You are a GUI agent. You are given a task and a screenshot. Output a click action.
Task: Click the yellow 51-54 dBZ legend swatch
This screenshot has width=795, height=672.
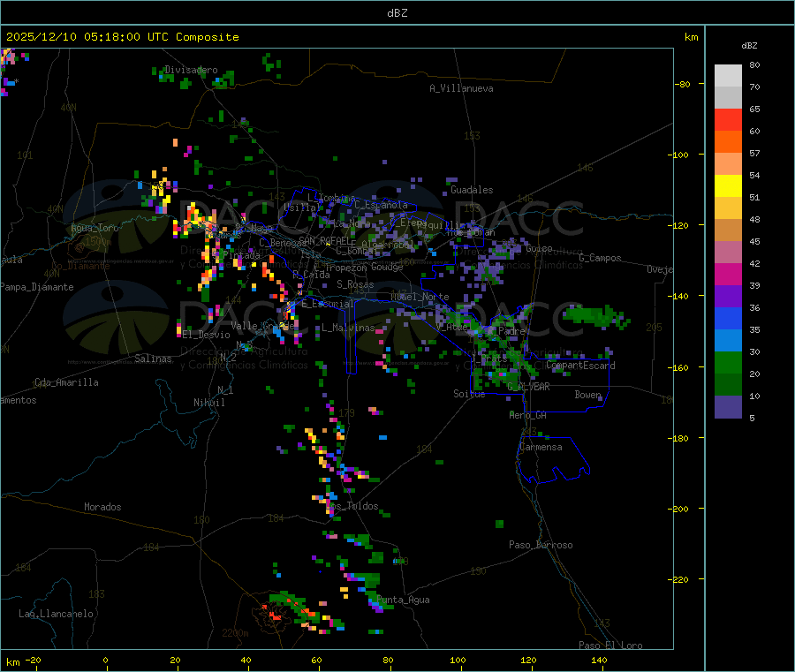pyautogui.click(x=728, y=186)
